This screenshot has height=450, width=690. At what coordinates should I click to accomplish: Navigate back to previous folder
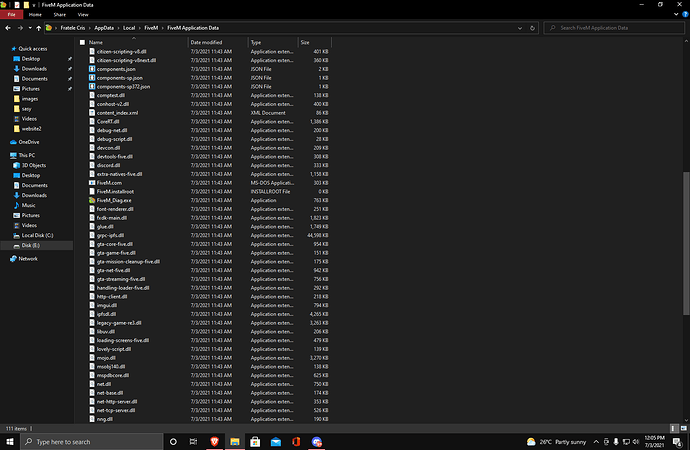click(8, 27)
